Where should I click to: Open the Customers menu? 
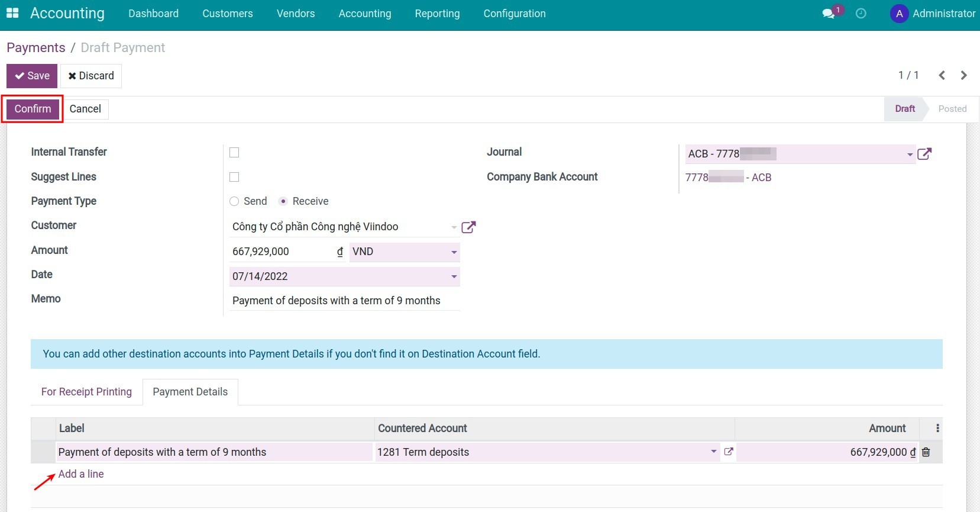tap(228, 14)
